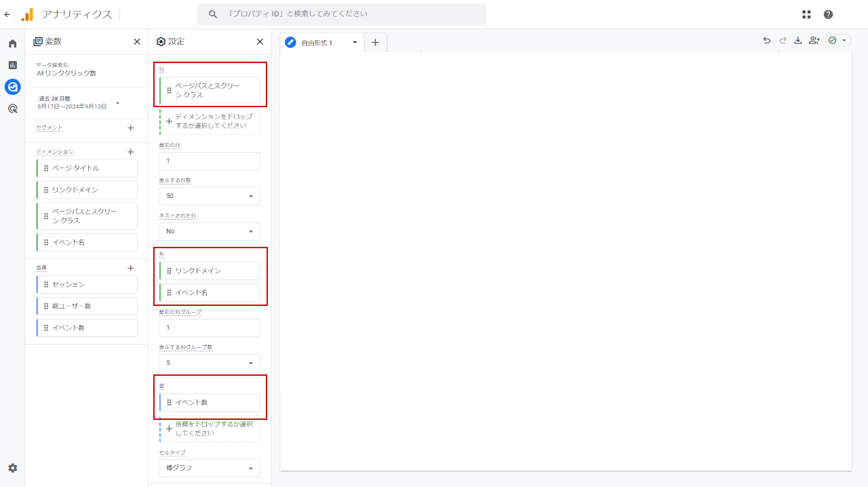Click the help question mark icon
Viewport: 868px width, 487px height.
(828, 14)
